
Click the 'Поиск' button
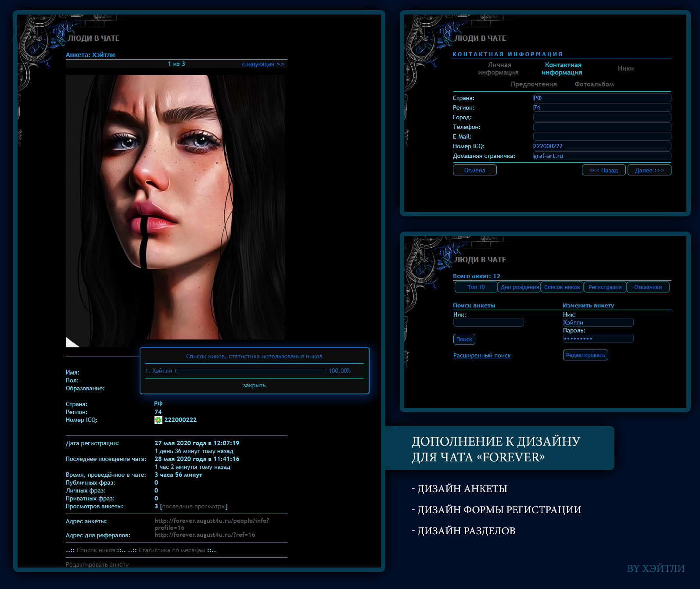pyautogui.click(x=464, y=339)
